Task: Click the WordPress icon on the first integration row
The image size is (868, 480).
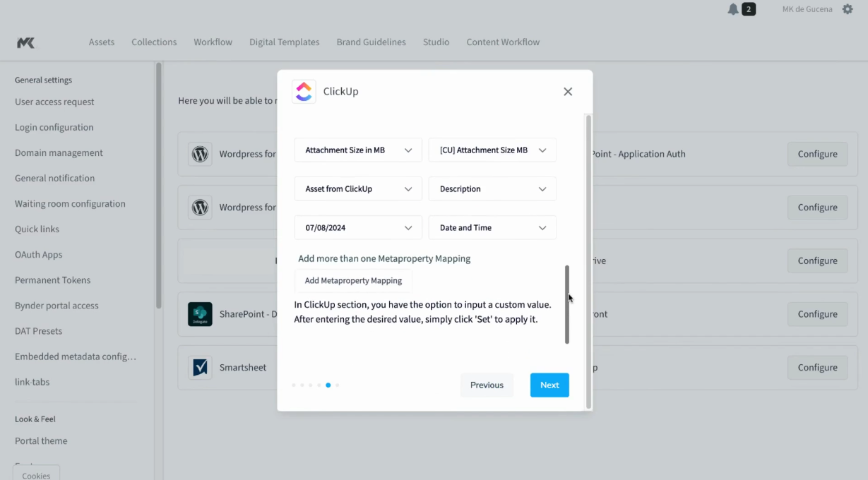Action: point(201,154)
